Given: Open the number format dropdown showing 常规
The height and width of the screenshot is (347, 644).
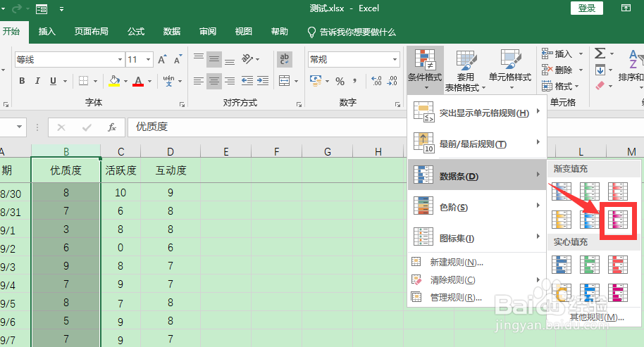Looking at the screenshot, I should point(395,60).
